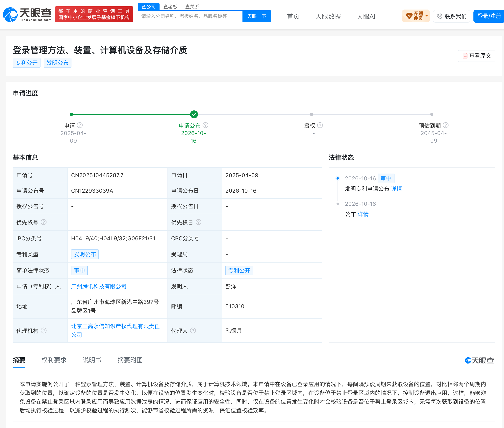This screenshot has height=428, width=504.
Task: Click the TianYanCha logo icon
Action: [x=10, y=14]
